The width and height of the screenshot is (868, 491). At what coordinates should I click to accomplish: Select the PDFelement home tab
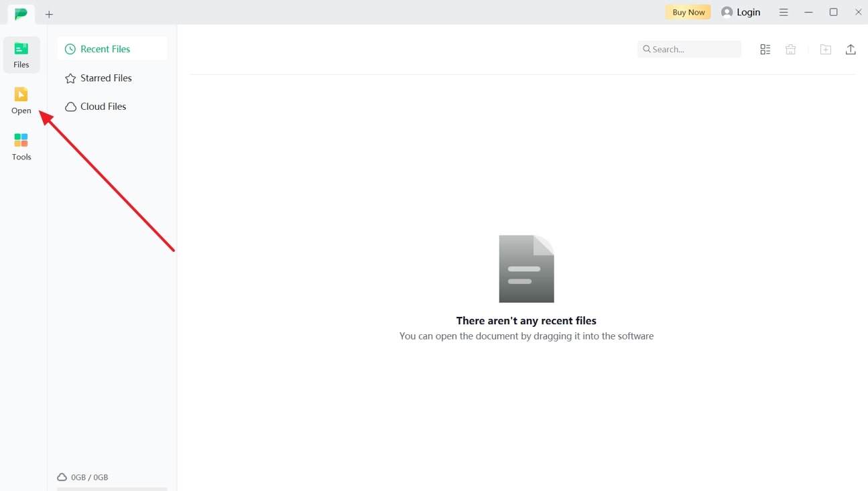(x=20, y=13)
